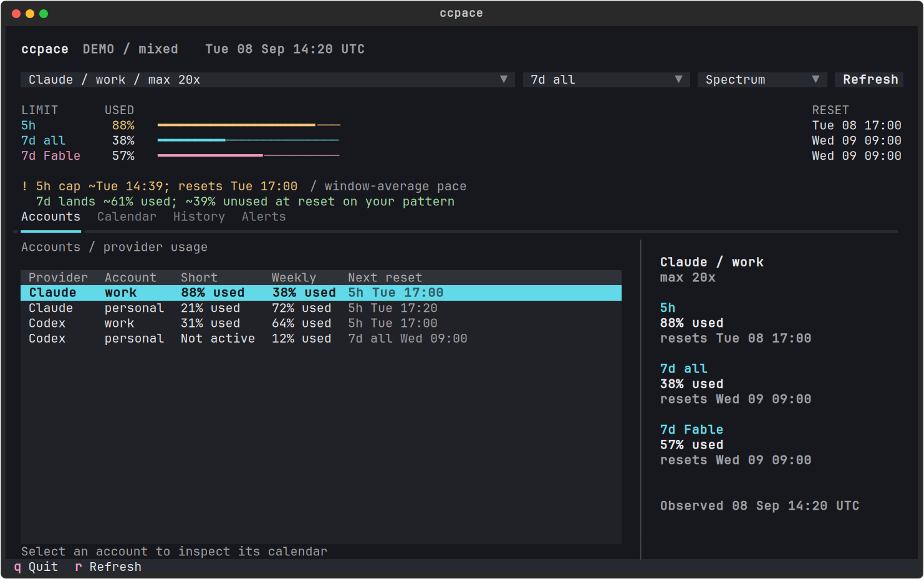The image size is (924, 579).
Task: Click the 5h usage progress bar
Action: coord(249,125)
